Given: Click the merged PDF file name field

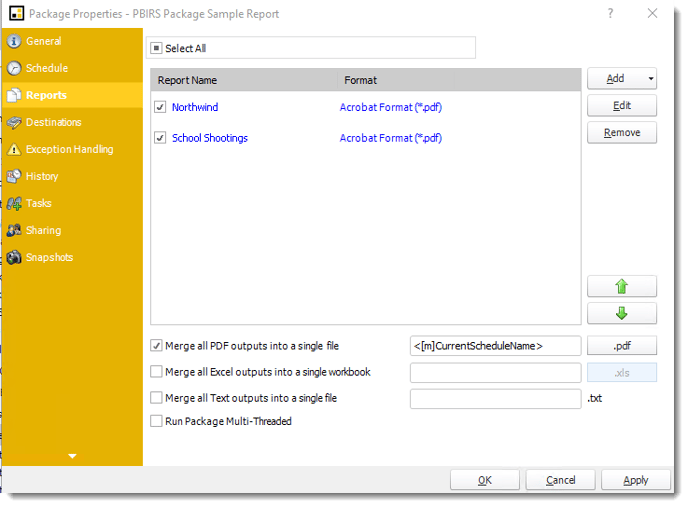Looking at the screenshot, I should [495, 346].
